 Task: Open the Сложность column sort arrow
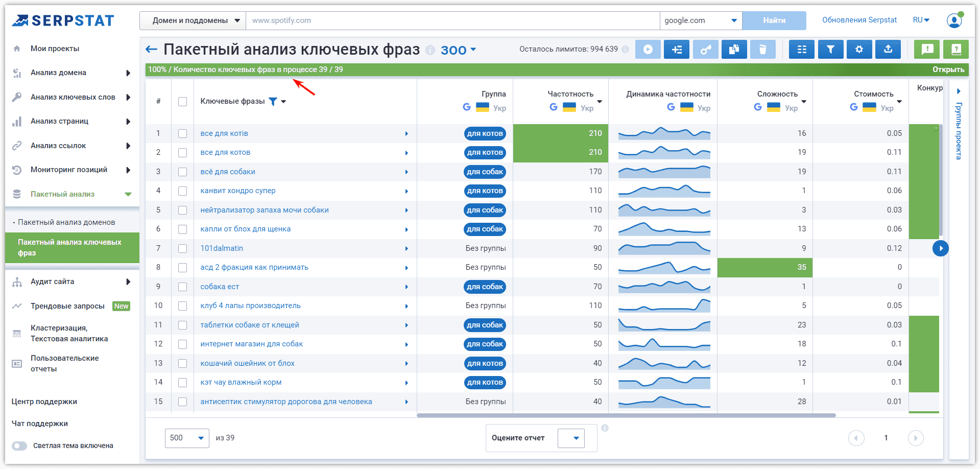coord(804,102)
